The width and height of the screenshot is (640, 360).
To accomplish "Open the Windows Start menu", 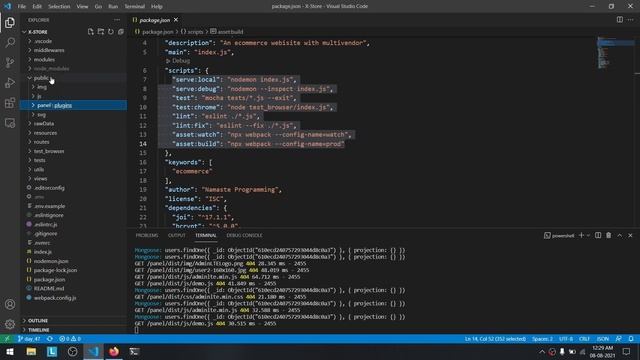I will tap(10, 351).
